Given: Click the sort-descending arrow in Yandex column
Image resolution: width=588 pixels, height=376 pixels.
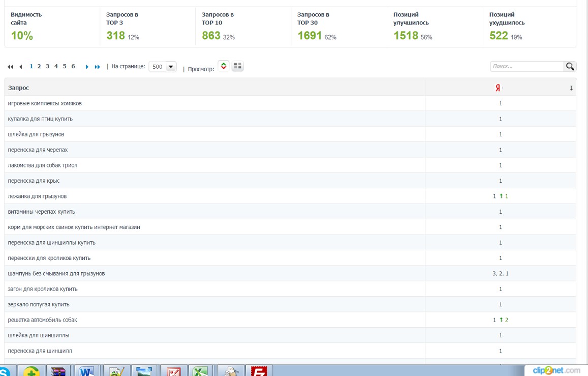Looking at the screenshot, I should click(571, 88).
